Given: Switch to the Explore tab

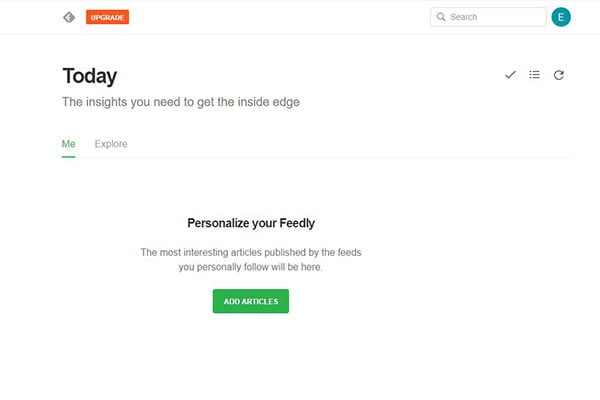Looking at the screenshot, I should point(111,144).
